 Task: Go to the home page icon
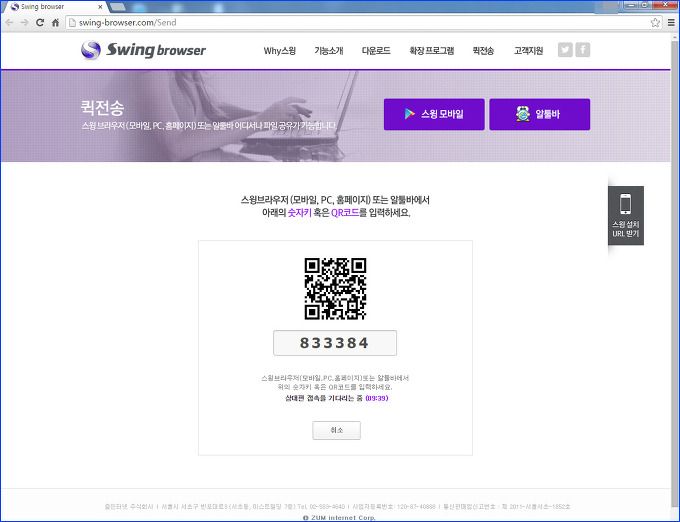click(x=56, y=23)
